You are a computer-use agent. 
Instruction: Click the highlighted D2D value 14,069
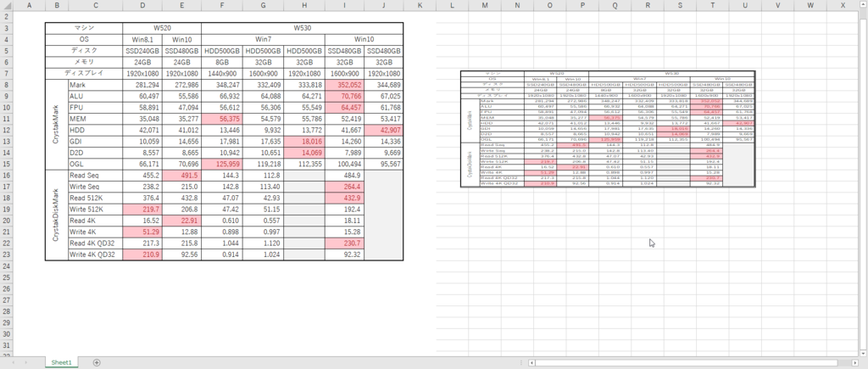(x=304, y=153)
